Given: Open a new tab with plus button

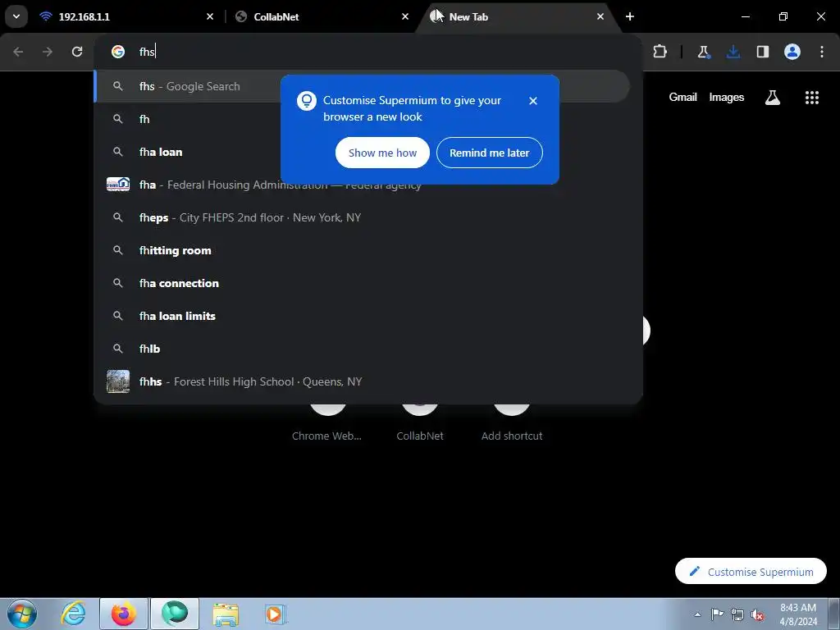Looking at the screenshot, I should 630,16.
